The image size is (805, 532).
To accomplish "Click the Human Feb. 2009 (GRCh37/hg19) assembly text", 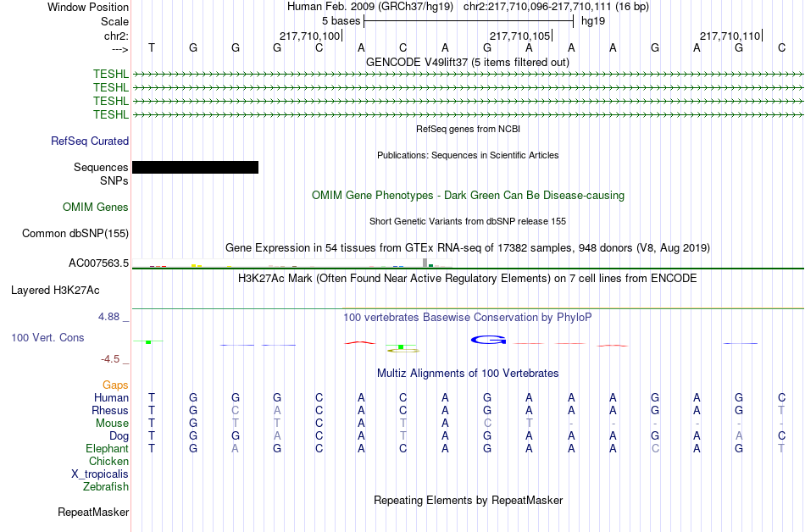I will [x=369, y=7].
